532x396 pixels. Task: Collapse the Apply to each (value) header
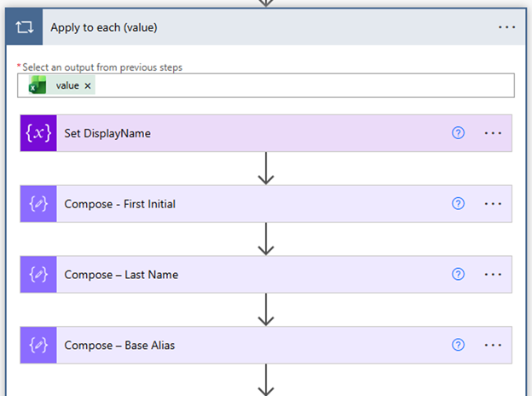click(x=266, y=27)
